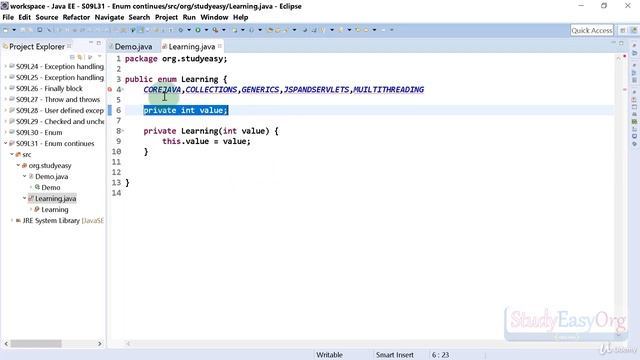Open the File menu
The width and height of the screenshot is (640, 360).
tap(8, 17)
